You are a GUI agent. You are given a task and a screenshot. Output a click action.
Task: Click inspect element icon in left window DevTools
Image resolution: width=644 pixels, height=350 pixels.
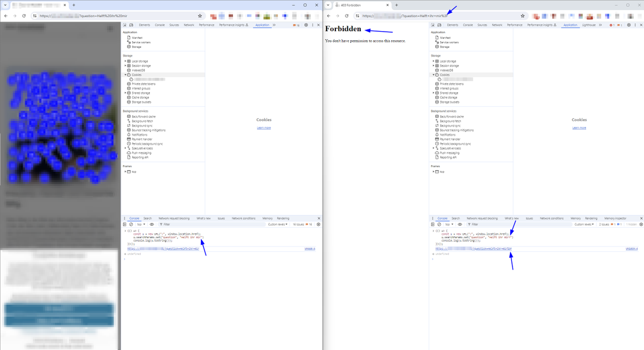125,25
